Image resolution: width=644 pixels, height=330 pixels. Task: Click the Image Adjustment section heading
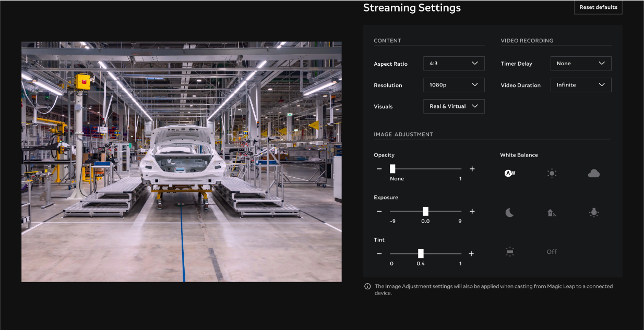point(403,134)
